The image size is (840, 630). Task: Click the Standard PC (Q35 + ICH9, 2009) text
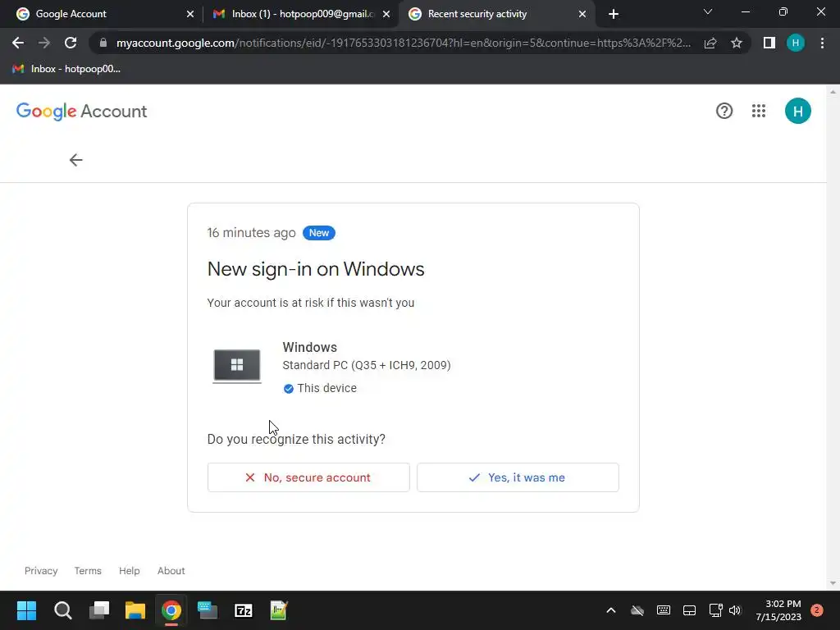pyautogui.click(x=367, y=365)
